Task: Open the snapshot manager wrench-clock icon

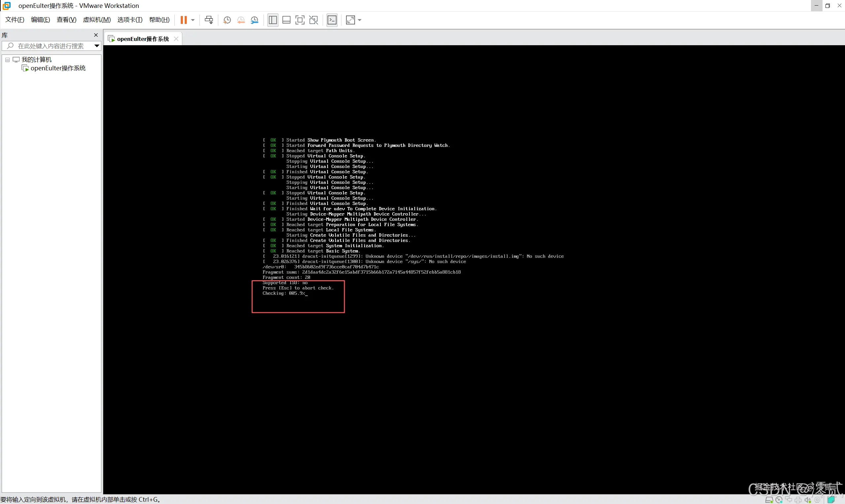Action: pos(255,20)
